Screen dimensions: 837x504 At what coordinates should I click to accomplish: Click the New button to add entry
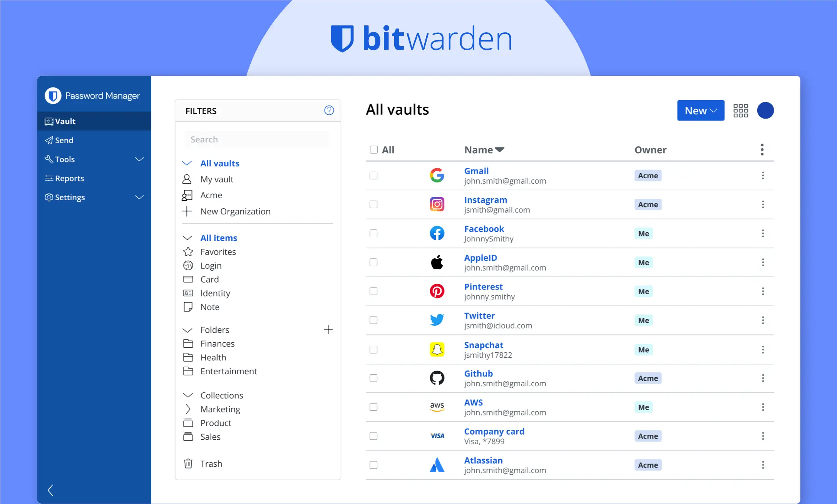click(x=700, y=110)
